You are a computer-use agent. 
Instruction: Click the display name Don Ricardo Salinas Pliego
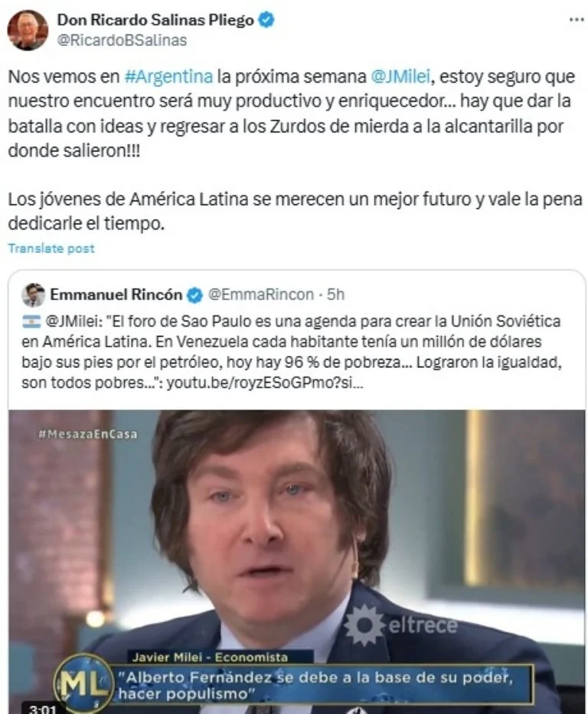pos(155,20)
